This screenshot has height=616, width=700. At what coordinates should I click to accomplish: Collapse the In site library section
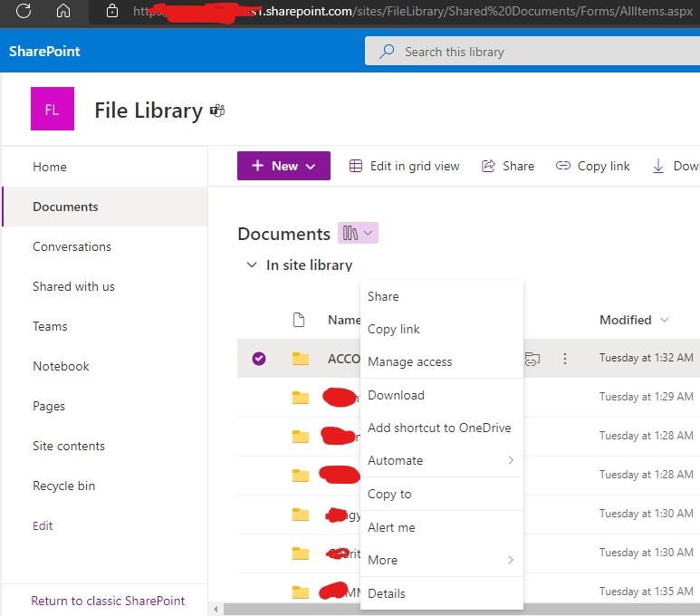tap(252, 265)
